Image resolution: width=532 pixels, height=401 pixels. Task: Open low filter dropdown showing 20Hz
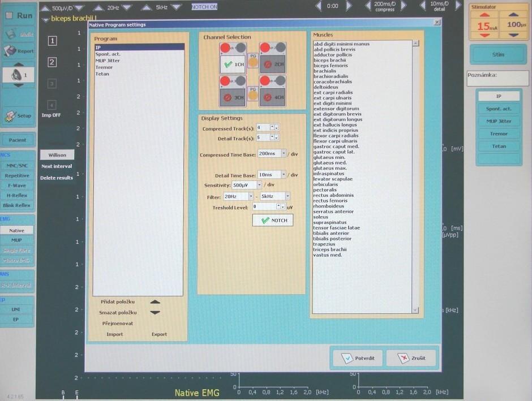[x=251, y=196]
